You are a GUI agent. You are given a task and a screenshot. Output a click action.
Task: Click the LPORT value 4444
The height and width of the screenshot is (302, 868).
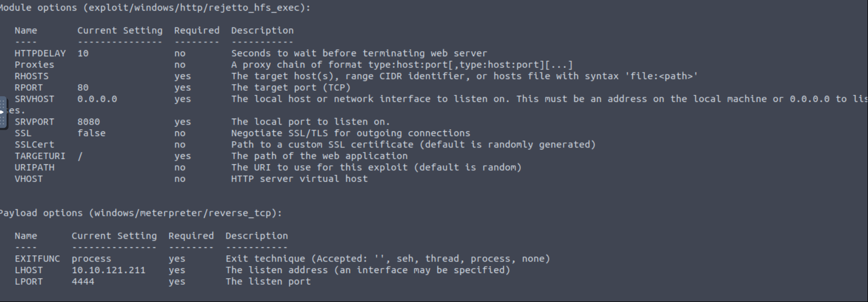pyautogui.click(x=83, y=281)
